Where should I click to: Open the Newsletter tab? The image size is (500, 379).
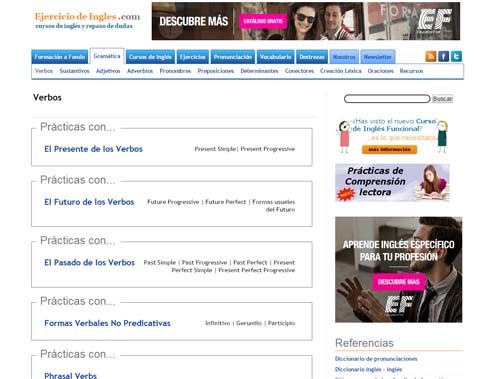pos(378,57)
